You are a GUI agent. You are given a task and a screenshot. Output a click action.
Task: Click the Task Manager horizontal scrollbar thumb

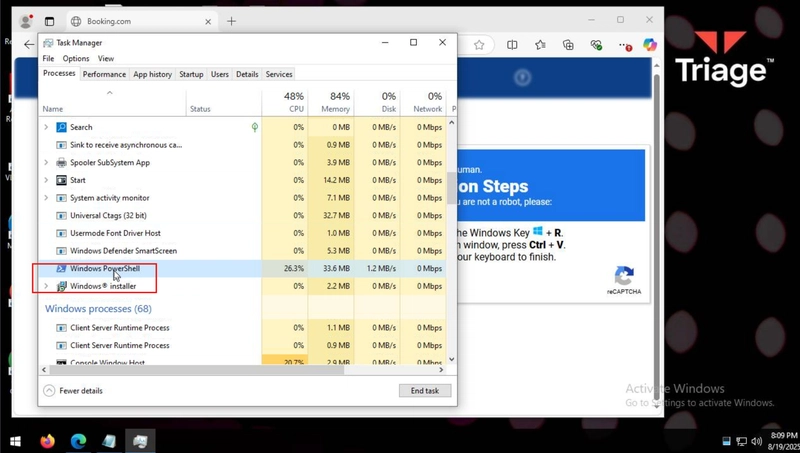(x=196, y=370)
